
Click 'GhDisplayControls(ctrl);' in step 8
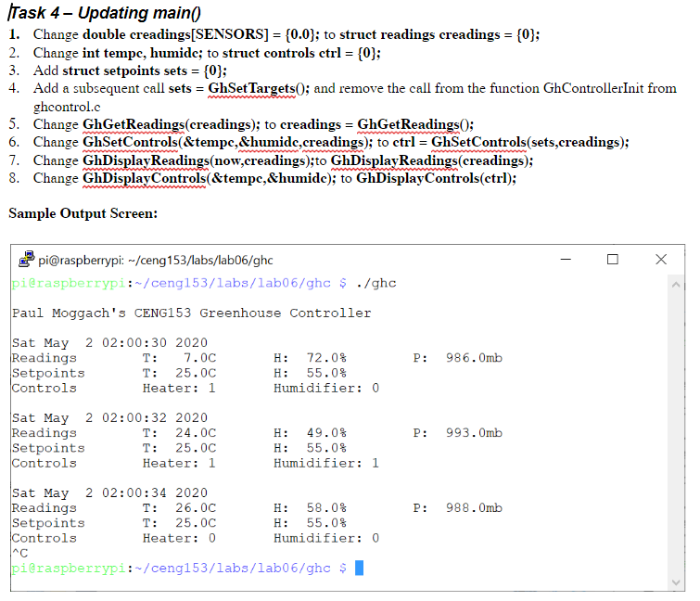(x=436, y=179)
